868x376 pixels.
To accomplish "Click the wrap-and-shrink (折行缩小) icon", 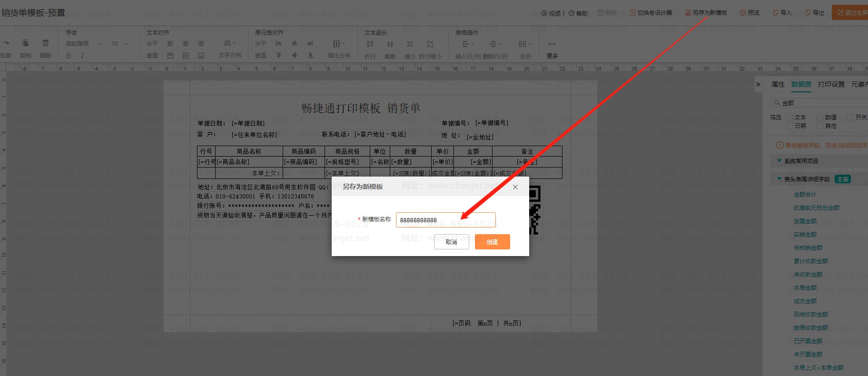I will pyautogui.click(x=430, y=44).
